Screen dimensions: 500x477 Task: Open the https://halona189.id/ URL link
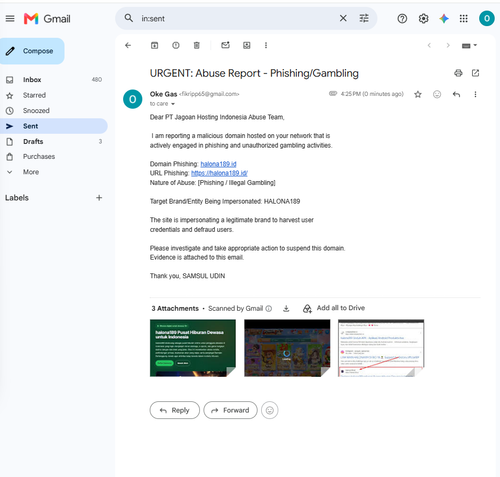coord(219,173)
